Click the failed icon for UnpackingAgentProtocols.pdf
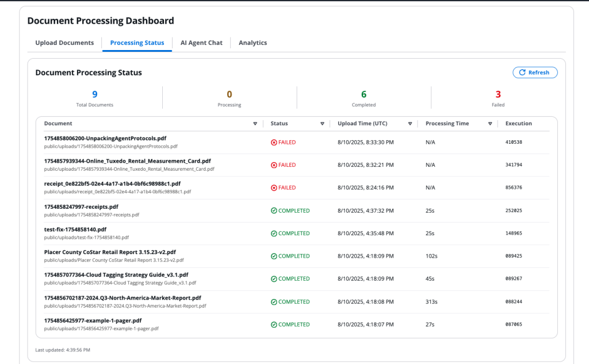The image size is (589, 364). point(274,143)
